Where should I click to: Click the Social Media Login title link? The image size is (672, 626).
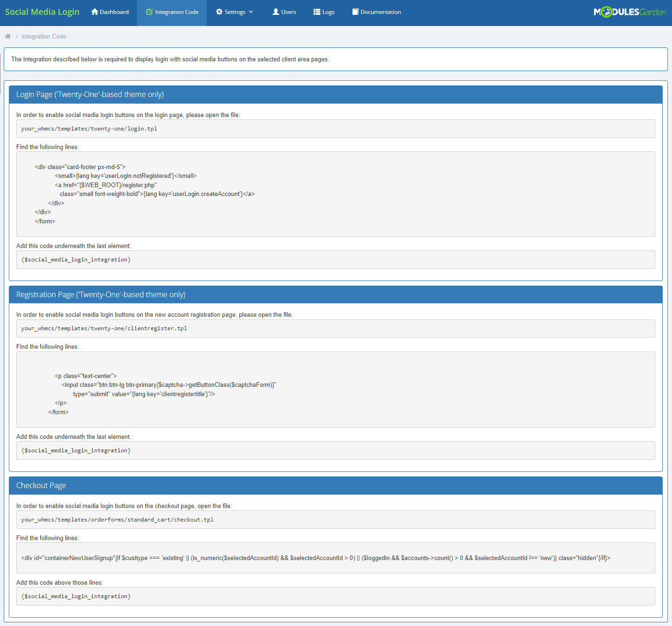[42, 12]
